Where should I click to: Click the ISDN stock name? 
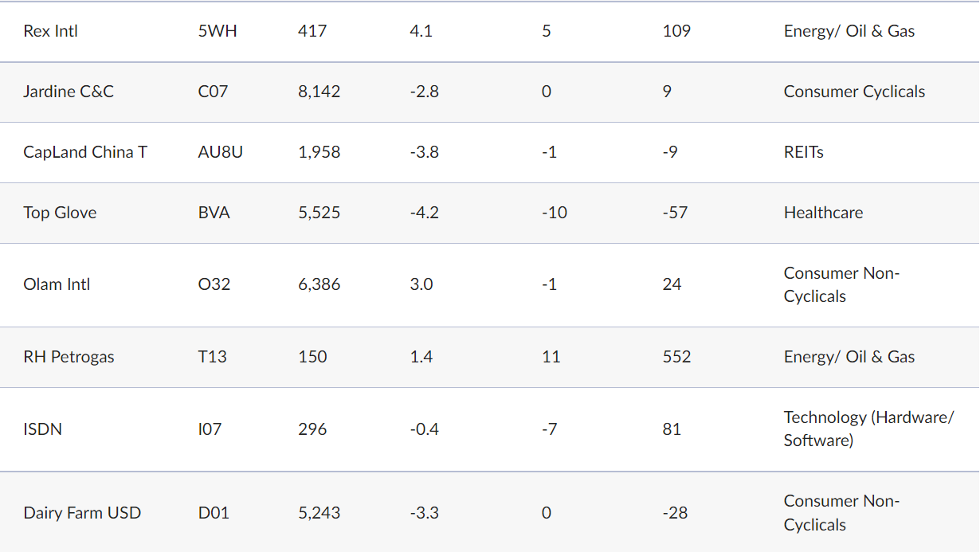(43, 429)
